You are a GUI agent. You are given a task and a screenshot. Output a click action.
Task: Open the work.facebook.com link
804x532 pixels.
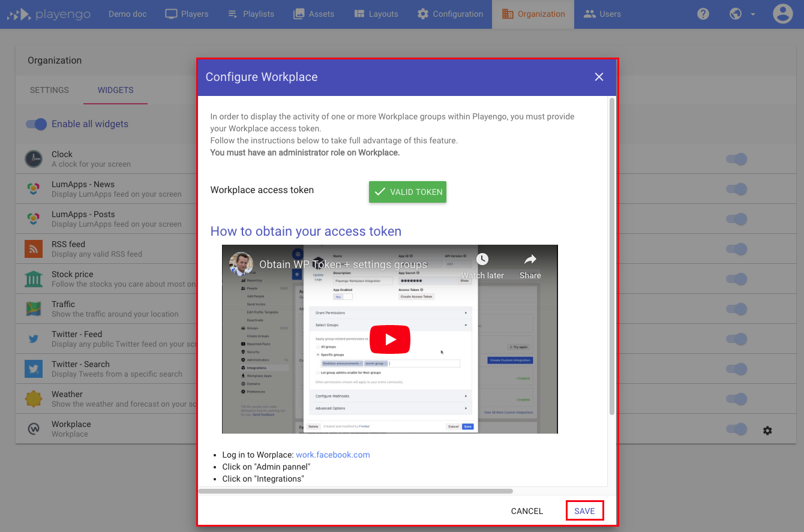(x=333, y=455)
